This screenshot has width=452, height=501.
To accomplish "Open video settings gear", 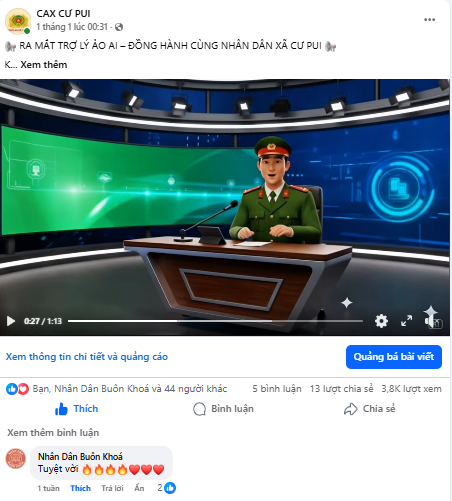I will pyautogui.click(x=381, y=321).
